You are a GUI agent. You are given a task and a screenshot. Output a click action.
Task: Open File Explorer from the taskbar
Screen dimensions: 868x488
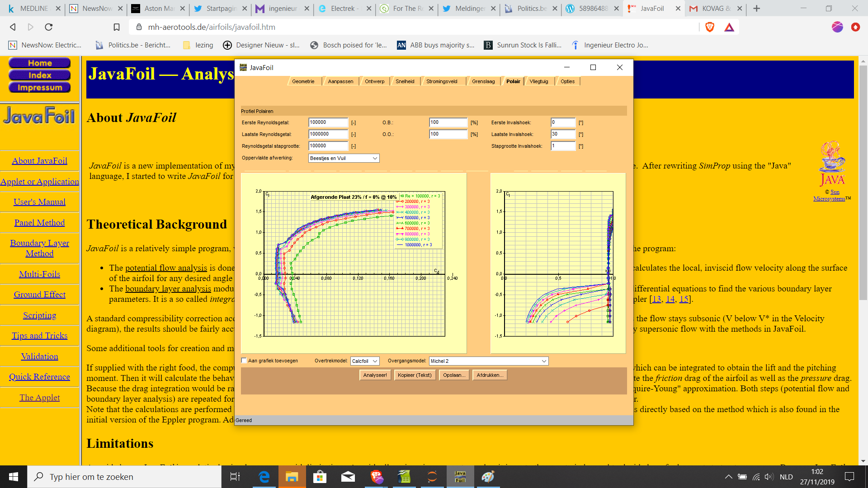[x=292, y=477]
